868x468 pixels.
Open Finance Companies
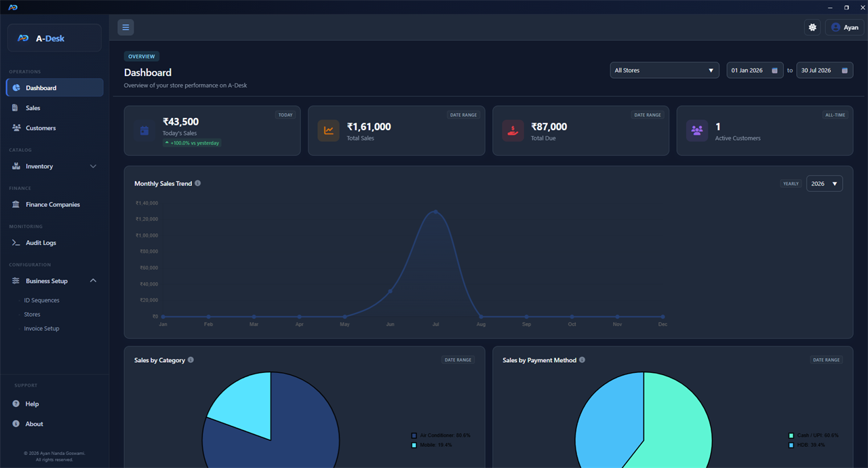tap(54, 204)
